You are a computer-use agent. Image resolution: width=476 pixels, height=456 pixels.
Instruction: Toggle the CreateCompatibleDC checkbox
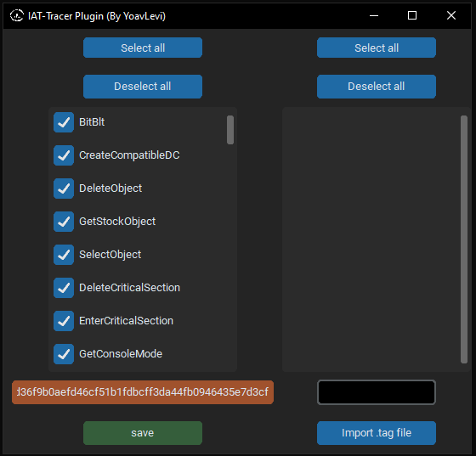click(x=64, y=155)
